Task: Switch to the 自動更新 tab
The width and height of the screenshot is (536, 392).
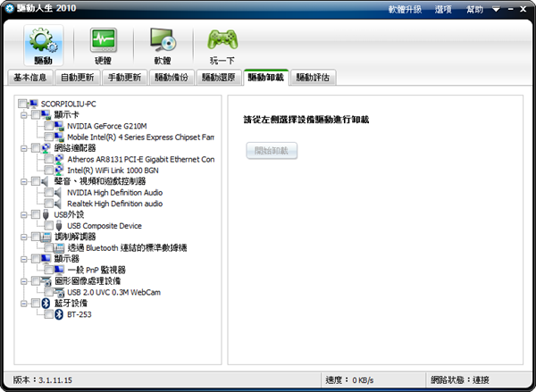Action: (x=77, y=78)
